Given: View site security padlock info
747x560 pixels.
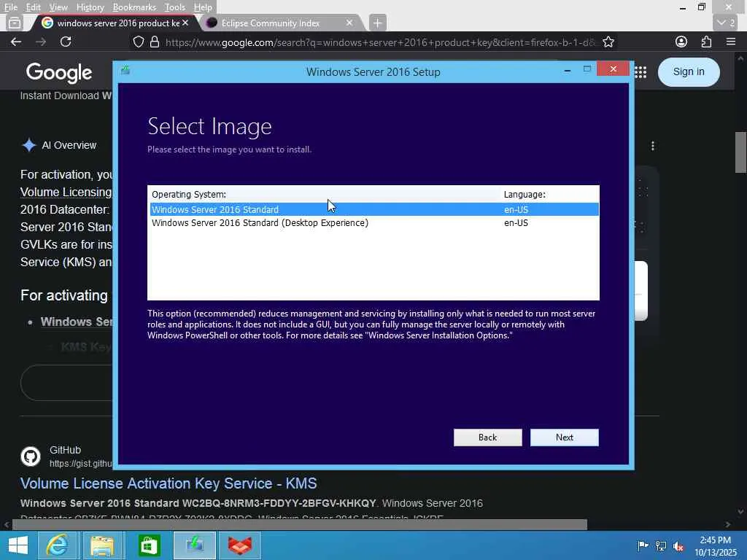Looking at the screenshot, I should [x=155, y=42].
